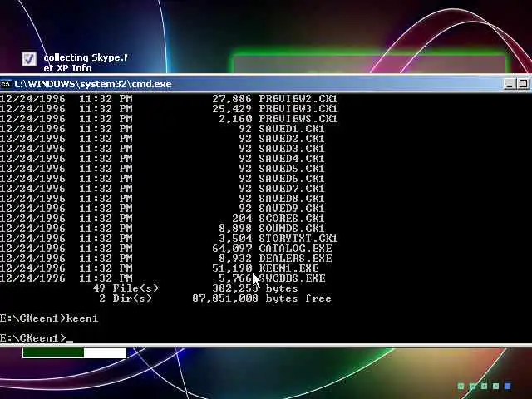Click the SCORES.CK1 file name
Image resolution: width=532 pixels, height=399 pixels.
292,218
